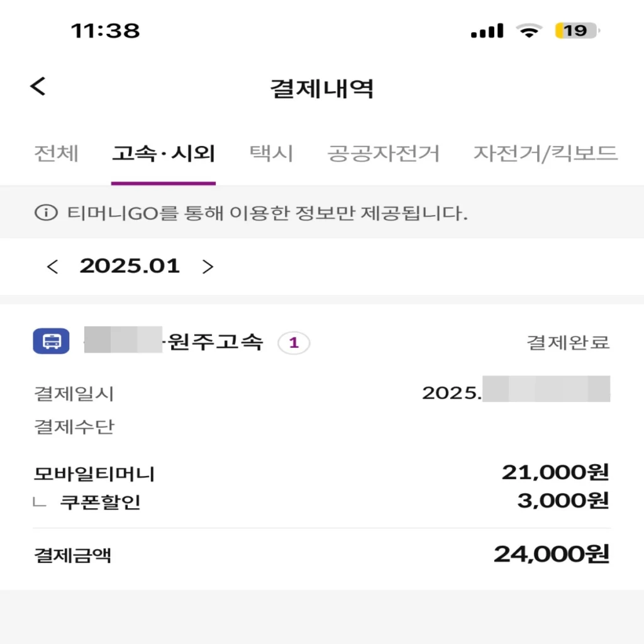Tap 2025.01 to pick a month
The image size is (644, 644).
(130, 267)
